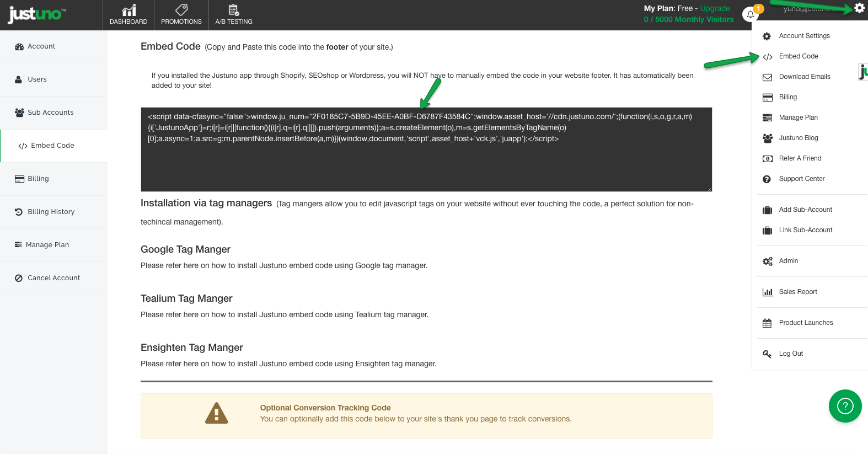Image resolution: width=868 pixels, height=454 pixels.
Task: Click the Justuno Blog people icon
Action: click(x=767, y=138)
